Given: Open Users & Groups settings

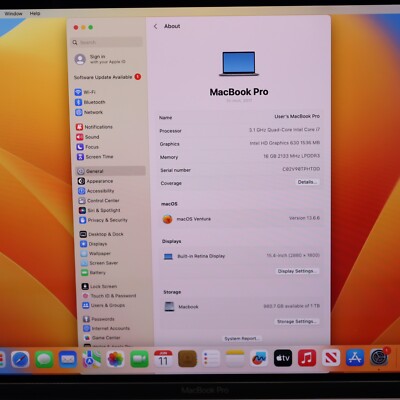Looking at the screenshot, I should 104,305.
